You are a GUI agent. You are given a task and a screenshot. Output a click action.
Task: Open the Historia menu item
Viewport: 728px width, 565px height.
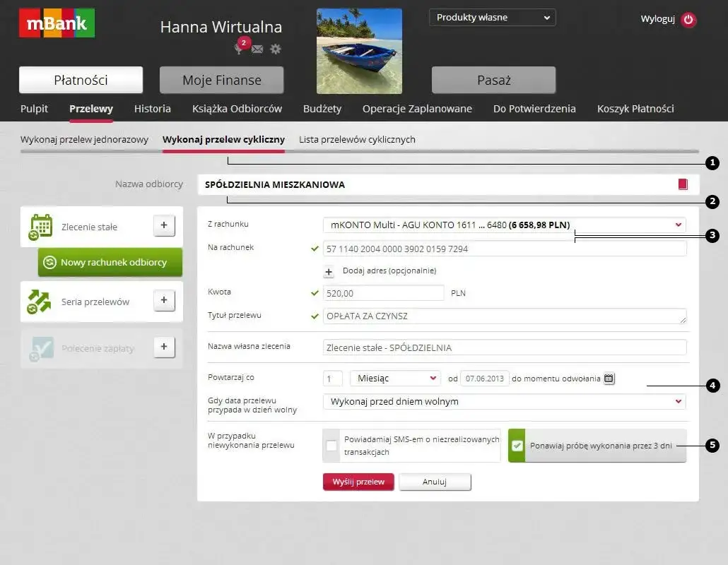152,109
